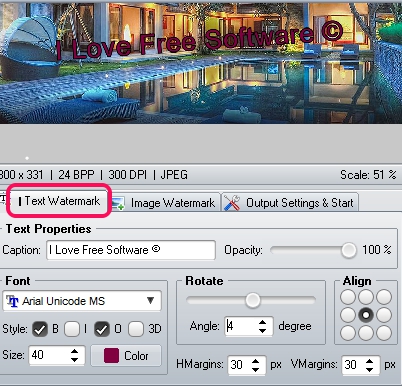
Task: Select the bottom-right alignment circle
Action: pos(384,332)
